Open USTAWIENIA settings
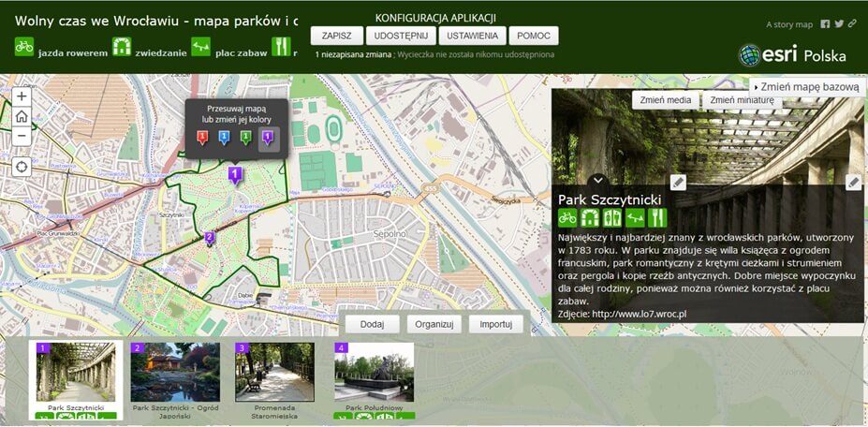This screenshot has height=427, width=868. pyautogui.click(x=472, y=36)
